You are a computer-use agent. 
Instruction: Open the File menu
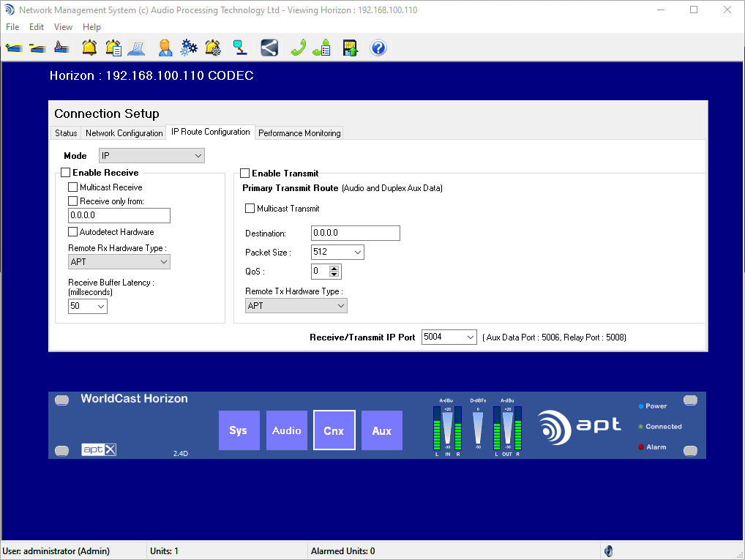pyautogui.click(x=12, y=27)
